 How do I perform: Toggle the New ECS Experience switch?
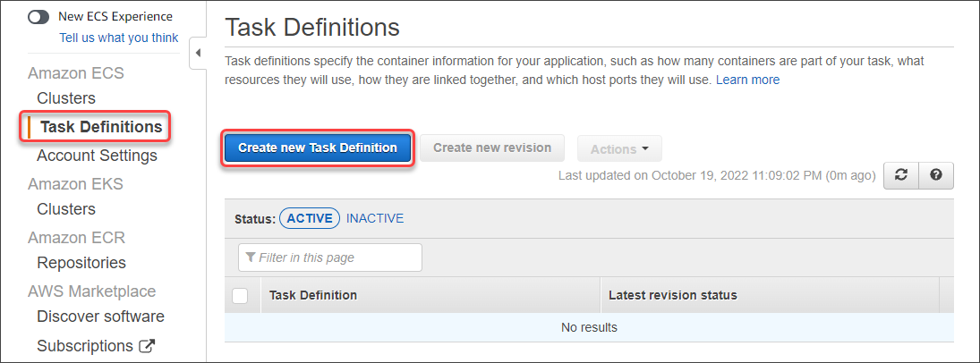coord(38,17)
